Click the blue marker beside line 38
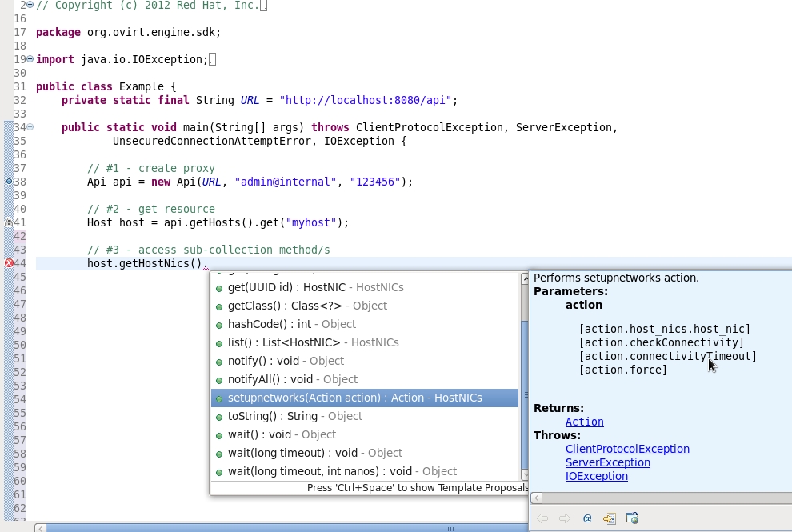 coord(9,182)
